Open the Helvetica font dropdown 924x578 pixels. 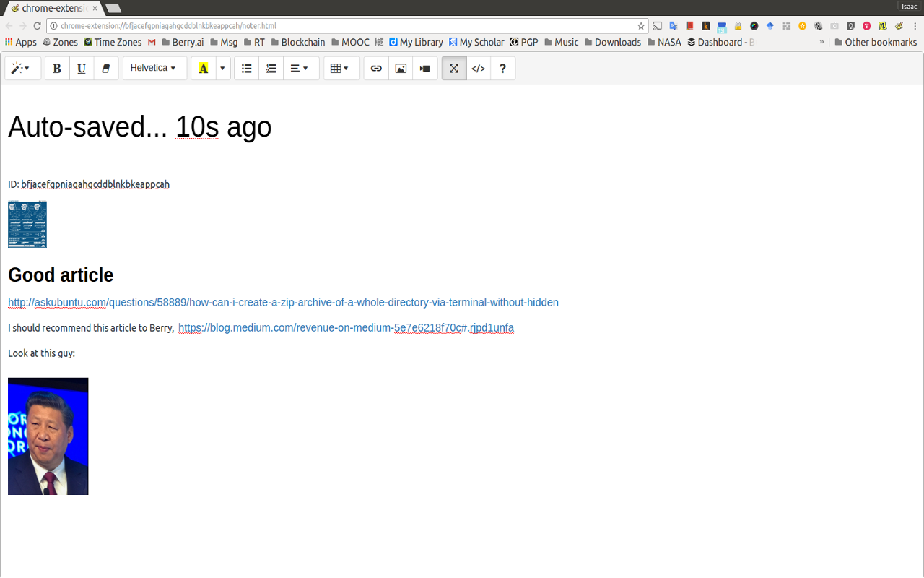tap(154, 68)
